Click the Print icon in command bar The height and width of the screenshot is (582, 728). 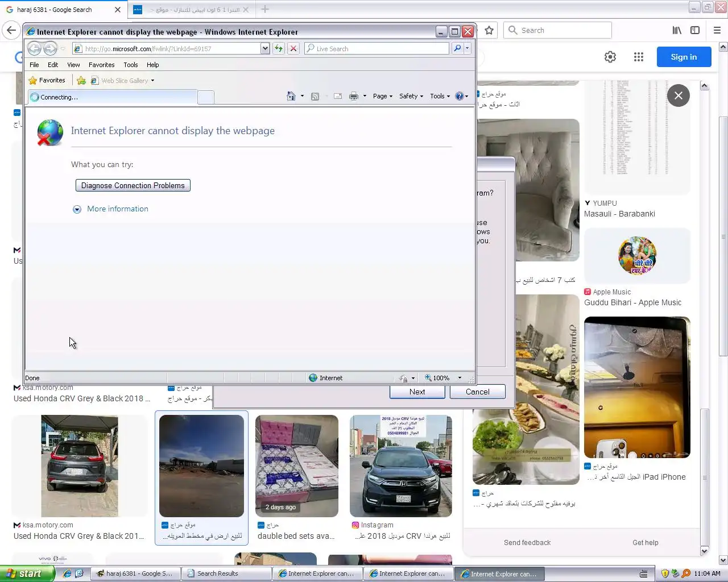pyautogui.click(x=354, y=97)
